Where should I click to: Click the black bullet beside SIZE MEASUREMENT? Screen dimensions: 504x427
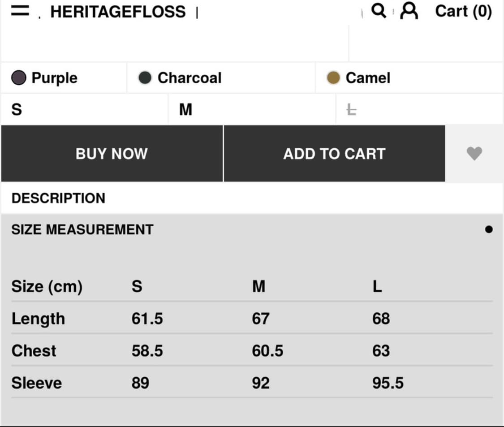point(489,229)
